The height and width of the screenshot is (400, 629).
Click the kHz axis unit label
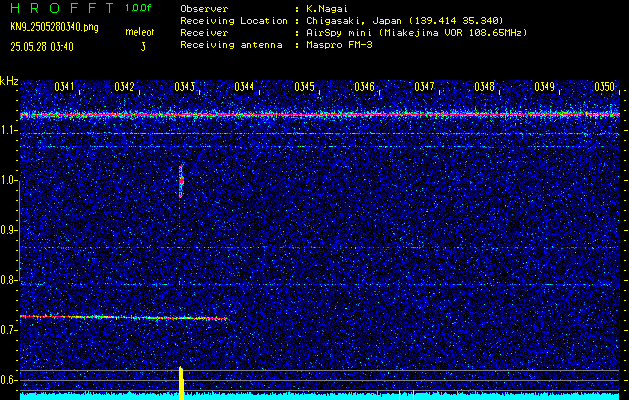click(9, 81)
